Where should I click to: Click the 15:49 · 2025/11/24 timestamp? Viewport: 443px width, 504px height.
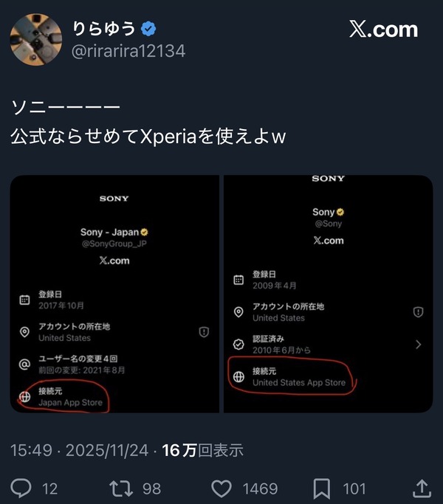point(80,450)
